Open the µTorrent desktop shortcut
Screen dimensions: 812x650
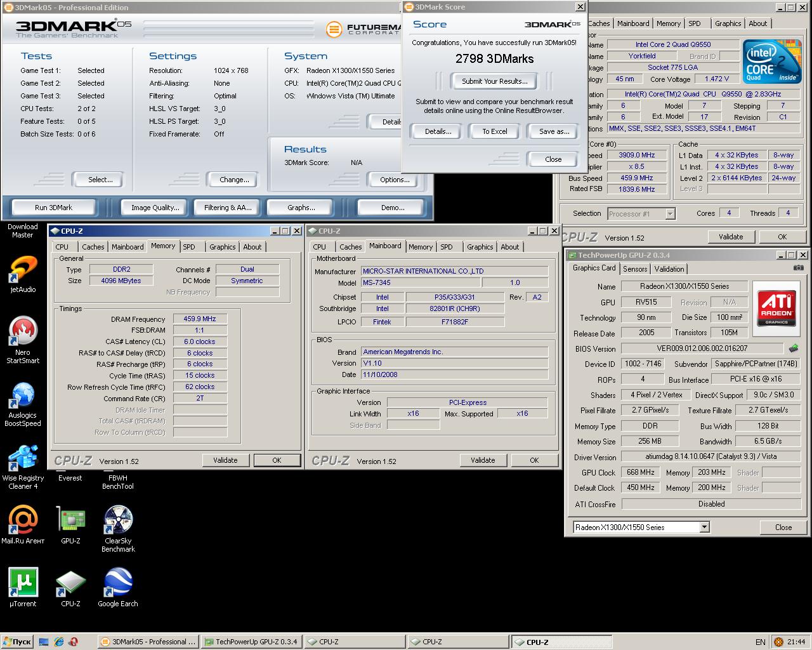pos(23,587)
